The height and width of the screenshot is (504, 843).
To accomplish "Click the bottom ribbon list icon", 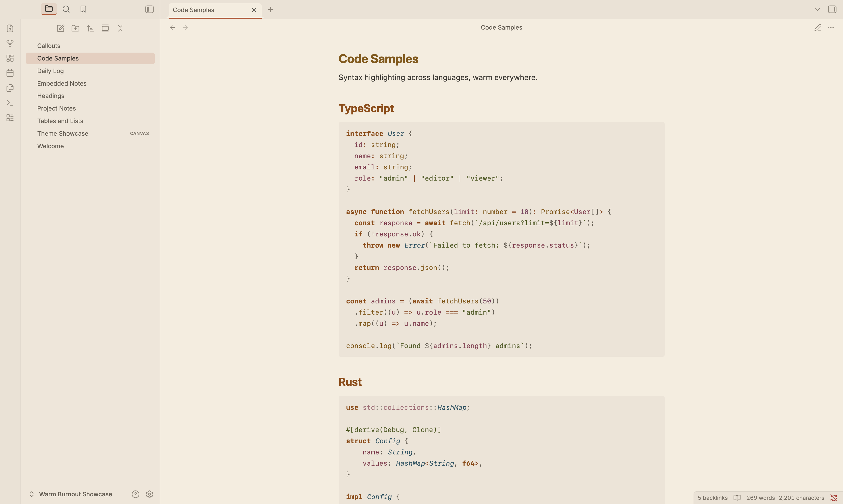I will click(x=10, y=118).
